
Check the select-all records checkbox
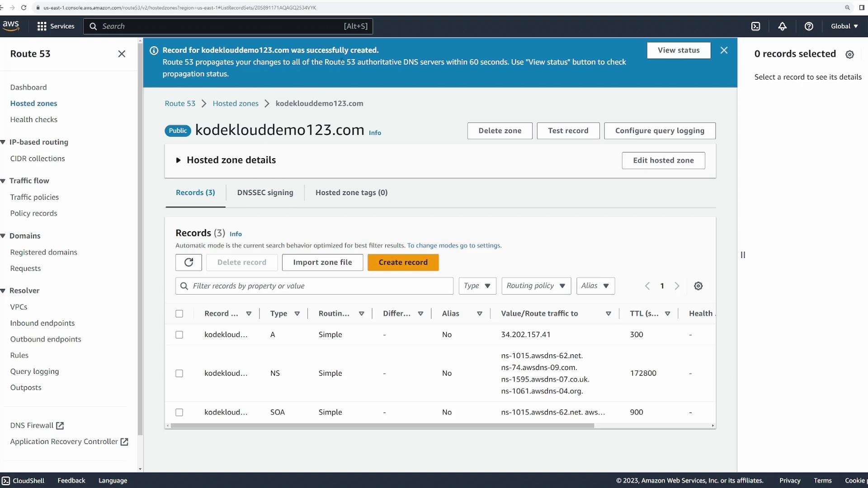coord(179,314)
